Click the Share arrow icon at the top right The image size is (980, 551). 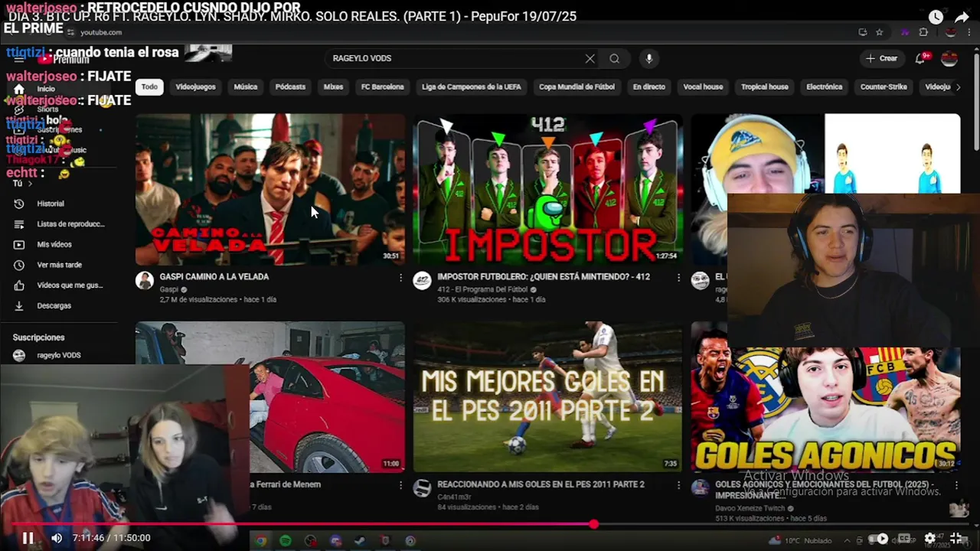pyautogui.click(x=962, y=17)
